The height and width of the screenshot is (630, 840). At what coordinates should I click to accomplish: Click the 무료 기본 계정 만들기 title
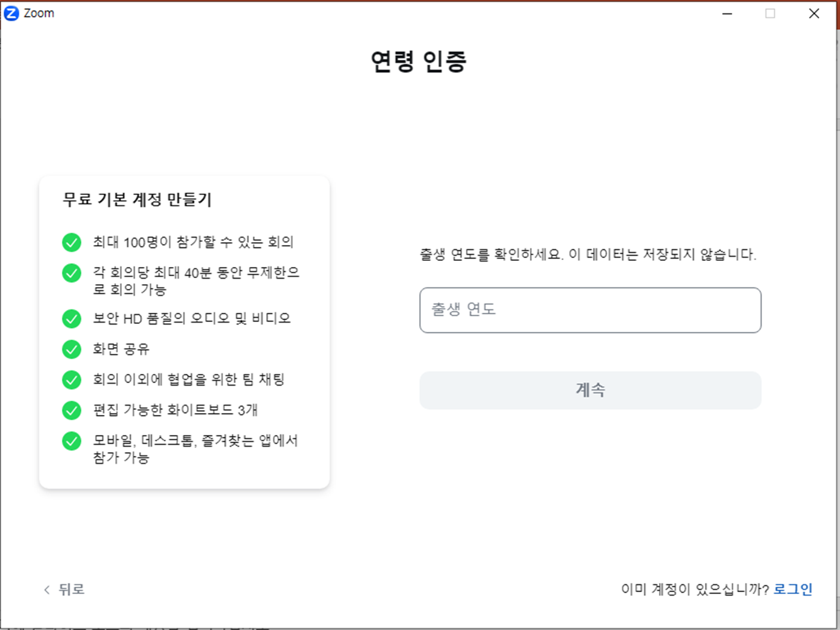tap(137, 199)
